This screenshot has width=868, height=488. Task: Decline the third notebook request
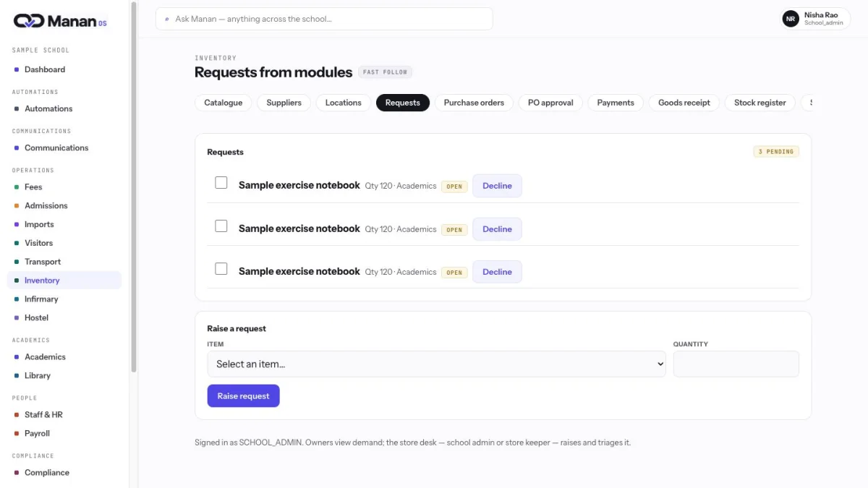click(497, 272)
